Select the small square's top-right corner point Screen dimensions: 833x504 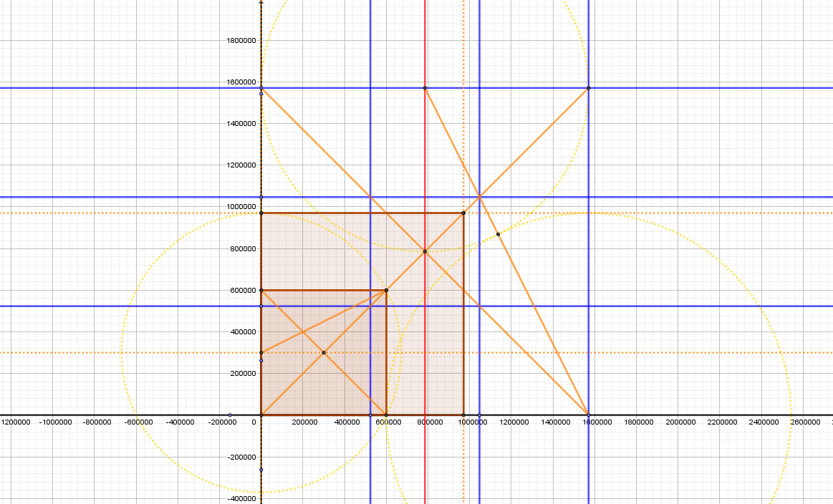pos(386,290)
